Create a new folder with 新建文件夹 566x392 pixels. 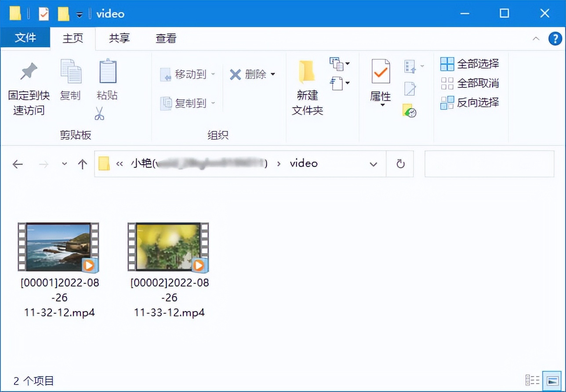point(307,88)
